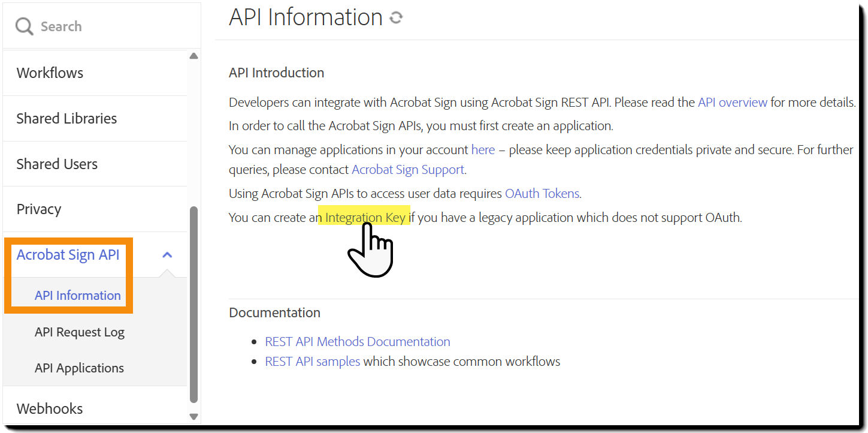Select Shared Users in the sidebar
Viewport: 868px width, 433px height.
point(57,163)
